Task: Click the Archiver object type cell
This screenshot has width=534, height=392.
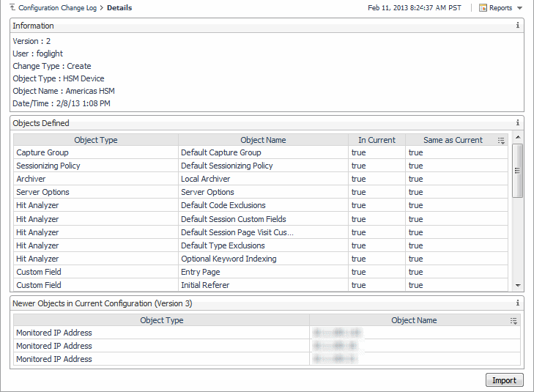Action: tap(96, 179)
